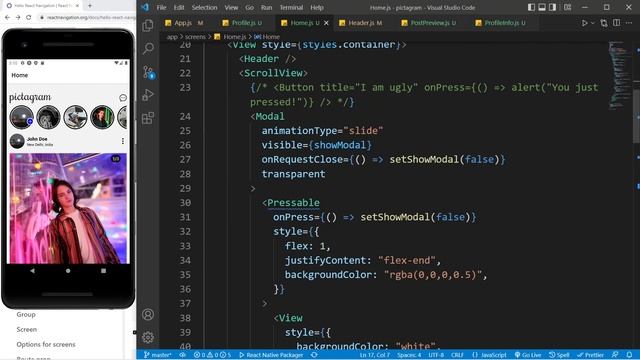Tap the messages icon in pictagram header
The height and width of the screenshot is (360, 640).
[x=122, y=98]
